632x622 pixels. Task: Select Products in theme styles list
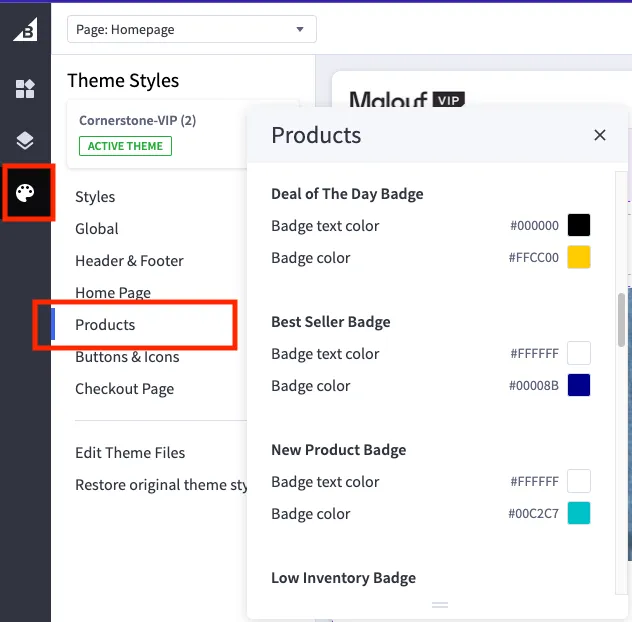click(105, 325)
